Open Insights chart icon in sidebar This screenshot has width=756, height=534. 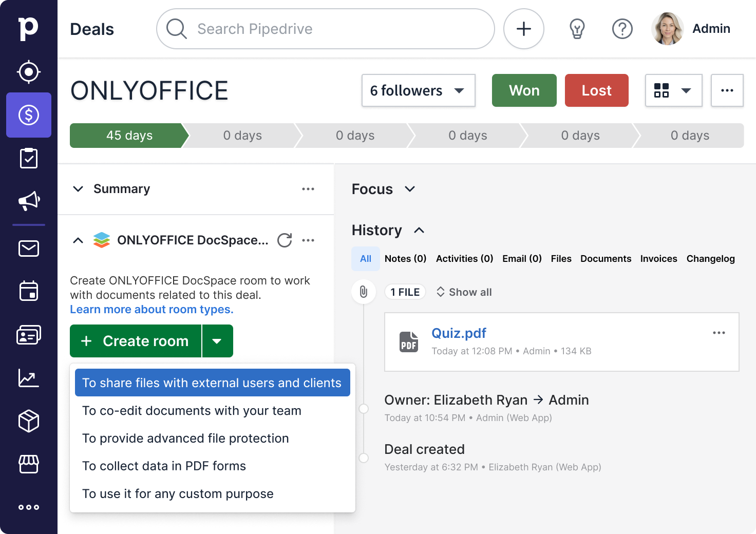pyautogui.click(x=29, y=378)
